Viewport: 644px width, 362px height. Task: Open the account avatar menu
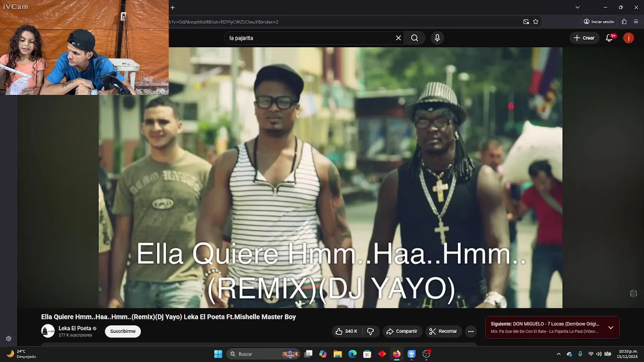coord(628,38)
